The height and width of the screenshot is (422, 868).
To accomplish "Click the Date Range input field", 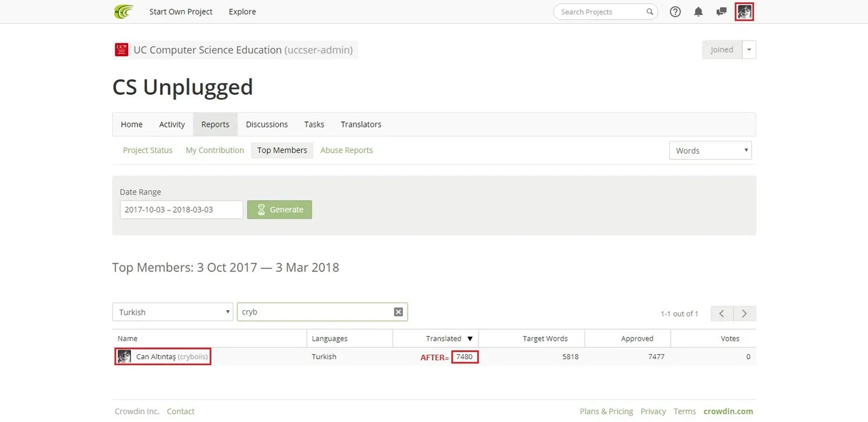I will click(x=181, y=209).
